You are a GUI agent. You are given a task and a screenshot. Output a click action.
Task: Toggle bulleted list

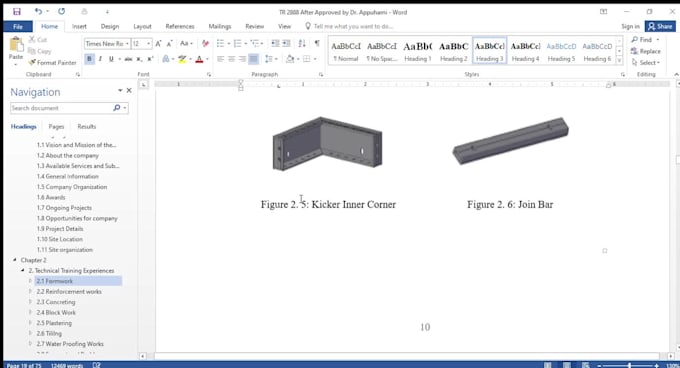220,43
